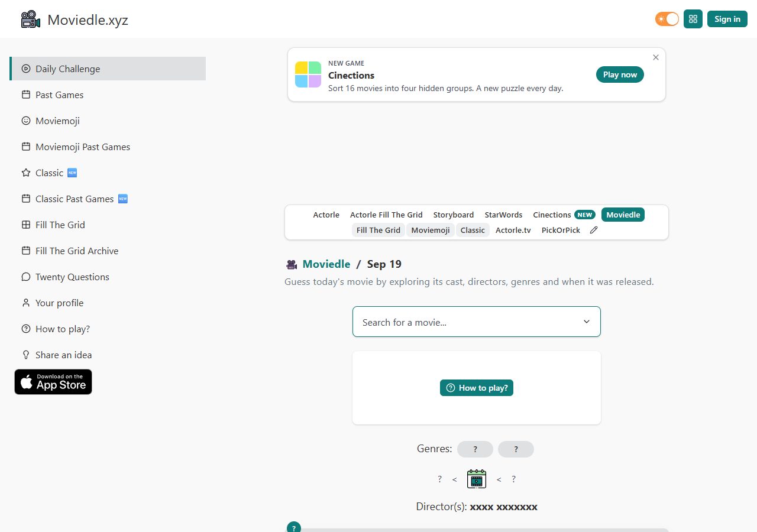The width and height of the screenshot is (757, 532).
Task: Switch to the Actorle game tab
Action: 326,215
